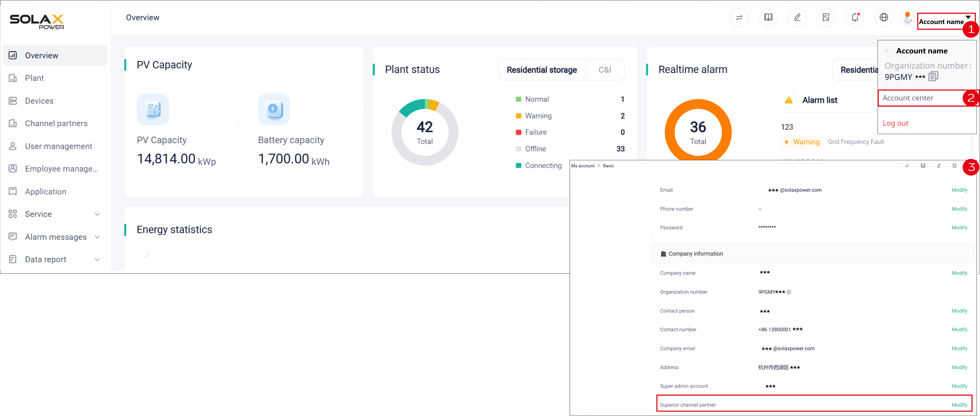Click the switch icon in My account panel
Screen dimensions: 980x416
pos(907,166)
